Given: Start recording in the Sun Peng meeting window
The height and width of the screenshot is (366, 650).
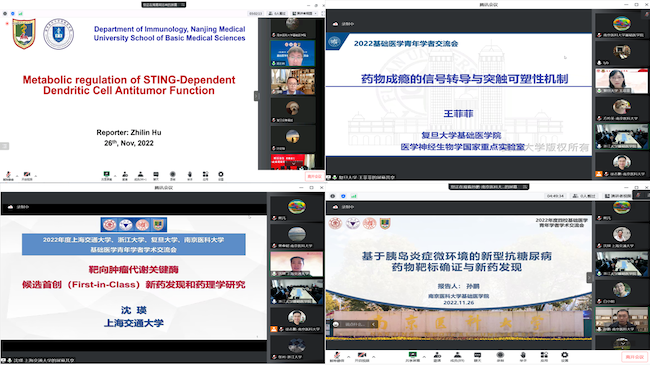Looking at the screenshot, I should [x=500, y=356].
